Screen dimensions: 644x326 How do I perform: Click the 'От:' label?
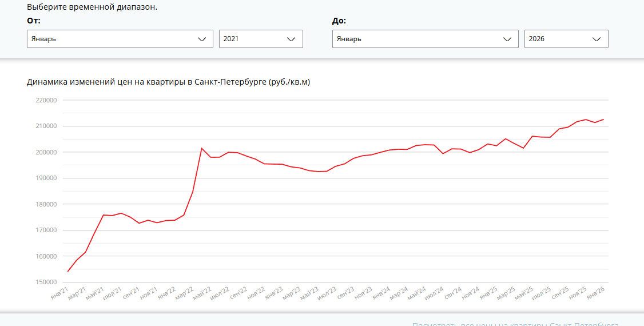[x=34, y=21]
